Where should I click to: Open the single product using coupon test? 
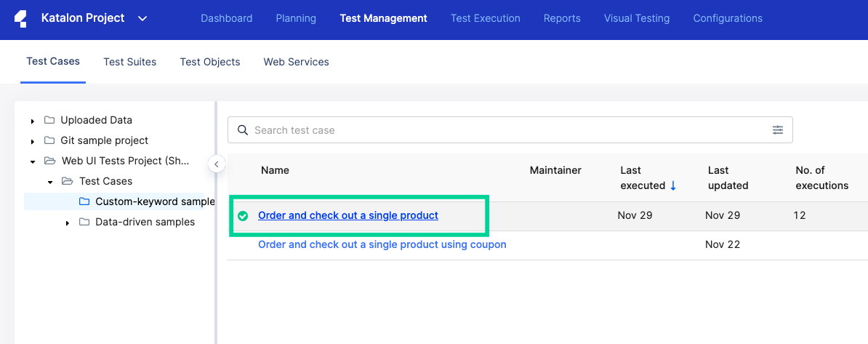[382, 244]
